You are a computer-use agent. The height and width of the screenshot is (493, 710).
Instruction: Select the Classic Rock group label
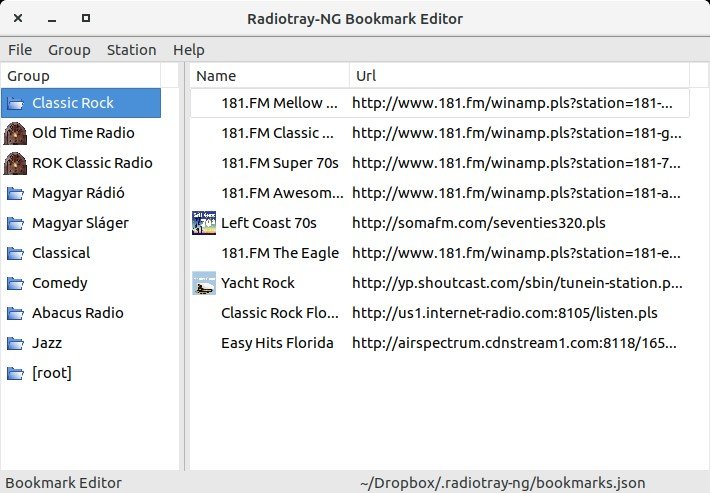(x=72, y=103)
